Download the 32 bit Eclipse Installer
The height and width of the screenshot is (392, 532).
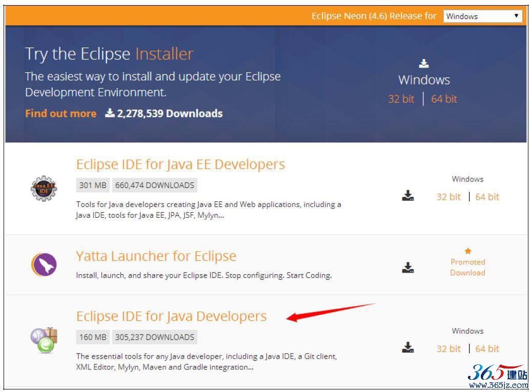point(401,99)
